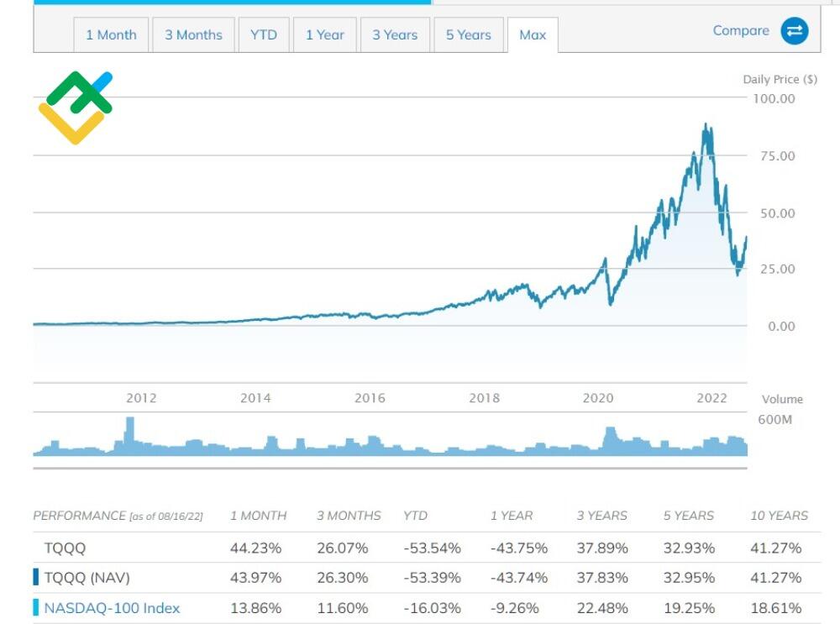Click NASDAQ-100 5 years value 19.25%

689,608
